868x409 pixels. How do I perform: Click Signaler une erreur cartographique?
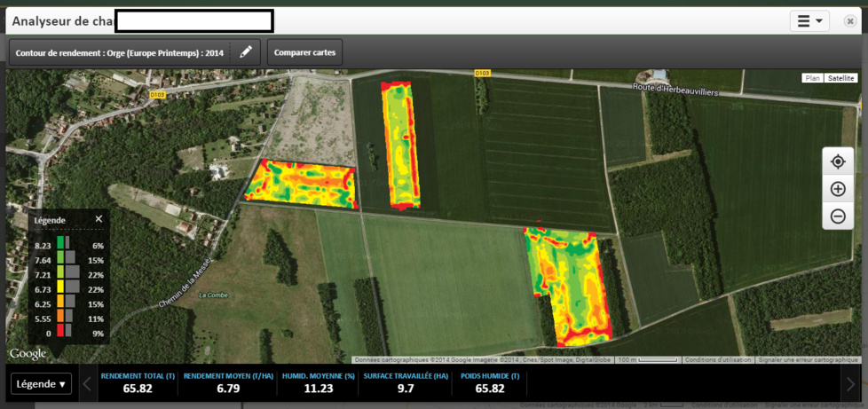coord(808,359)
